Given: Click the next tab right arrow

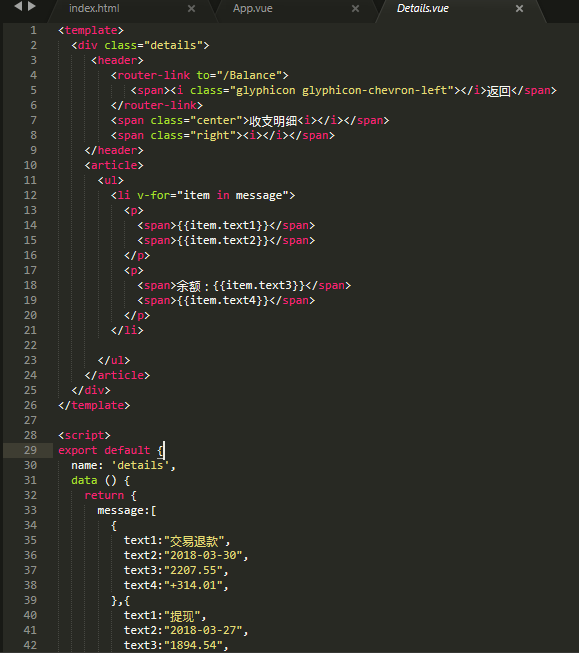Looking at the screenshot, I should (32, 6).
